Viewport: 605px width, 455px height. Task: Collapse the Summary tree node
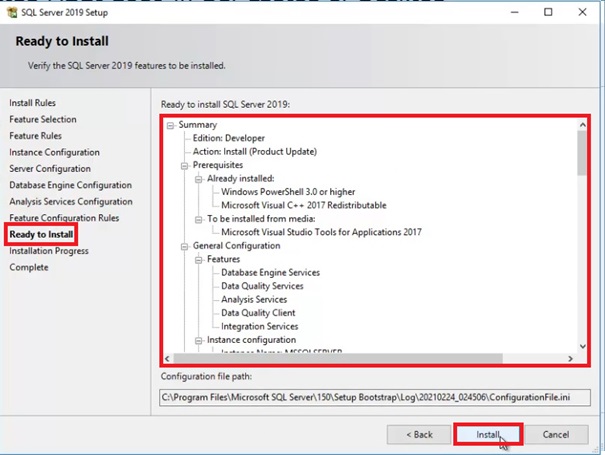coord(170,125)
